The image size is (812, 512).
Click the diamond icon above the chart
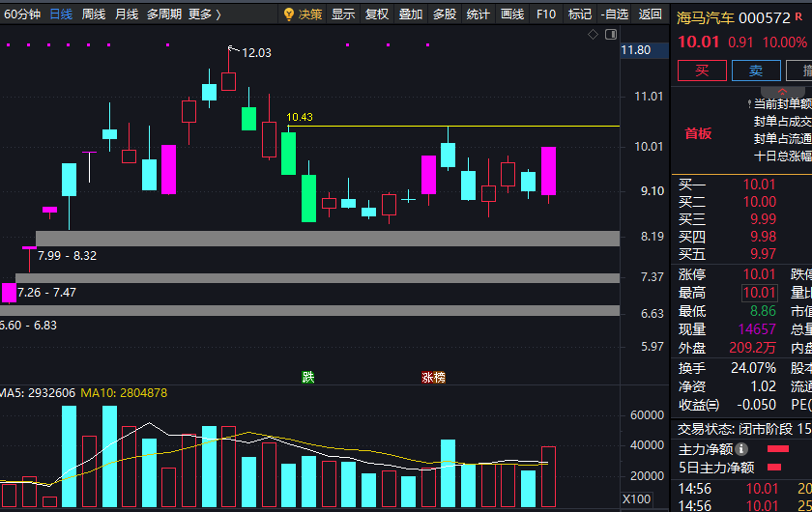tap(593, 34)
